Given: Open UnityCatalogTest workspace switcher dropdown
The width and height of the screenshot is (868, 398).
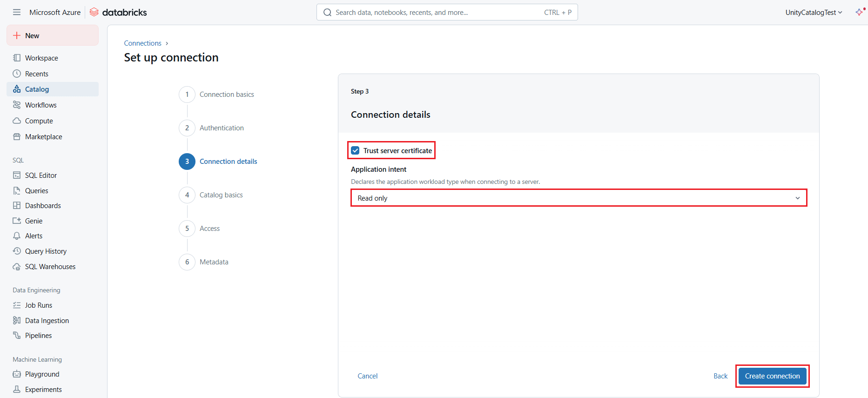Looking at the screenshot, I should pos(813,13).
